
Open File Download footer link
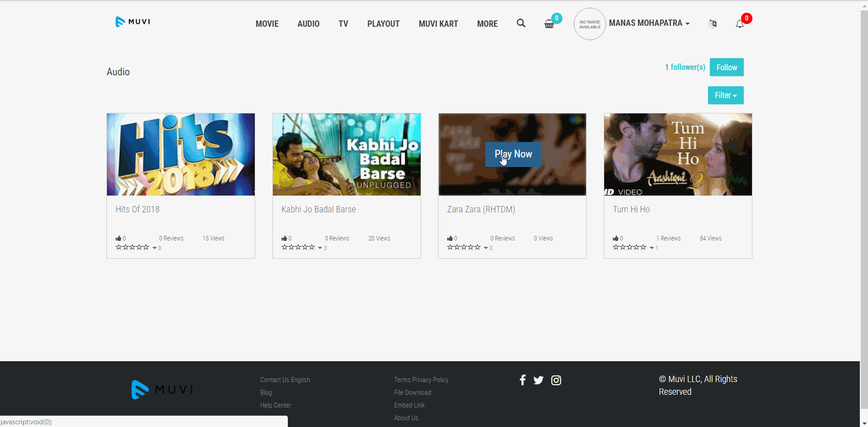pyautogui.click(x=412, y=393)
